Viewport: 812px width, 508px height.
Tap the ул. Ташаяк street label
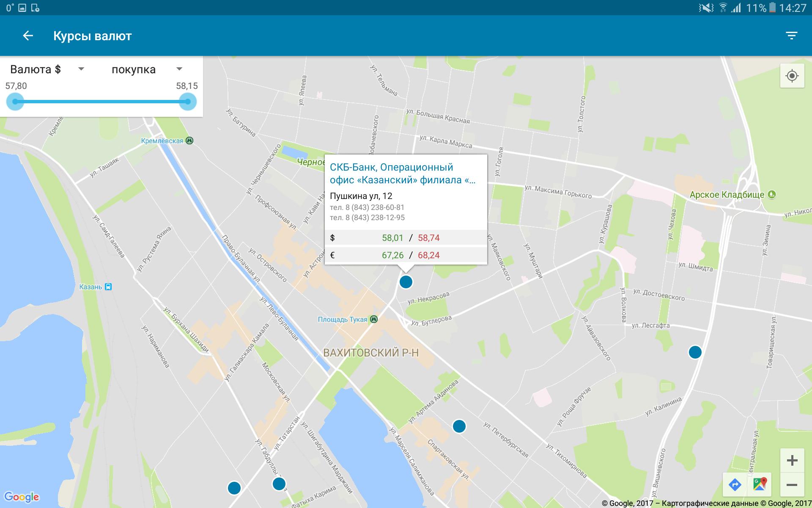pyautogui.click(x=105, y=167)
